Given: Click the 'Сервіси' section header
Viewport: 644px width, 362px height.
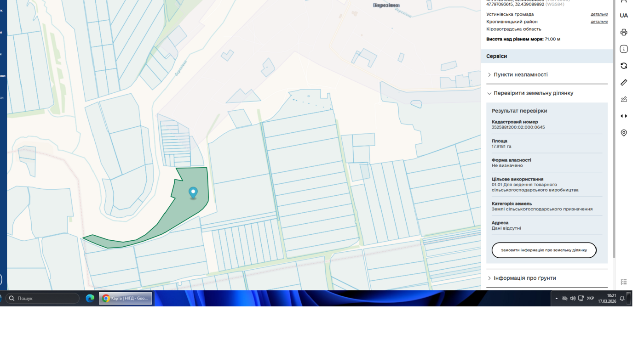Looking at the screenshot, I should click(547, 56).
